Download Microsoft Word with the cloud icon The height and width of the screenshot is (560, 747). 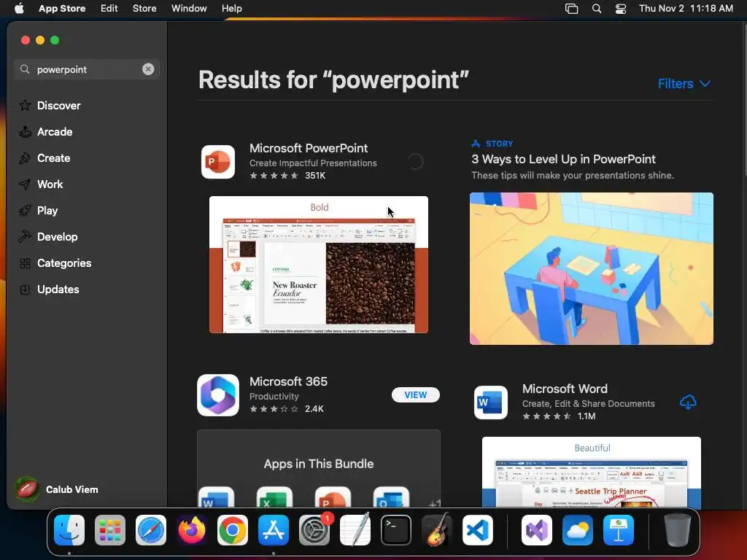687,402
